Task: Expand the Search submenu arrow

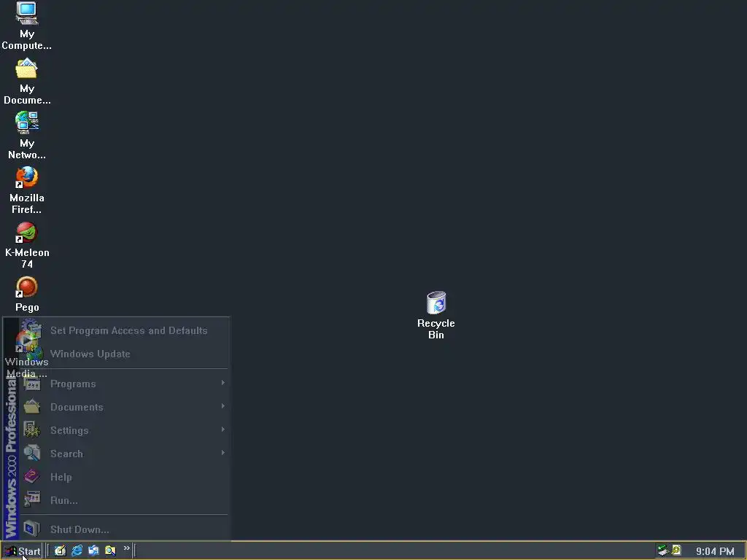Action: coord(222,453)
